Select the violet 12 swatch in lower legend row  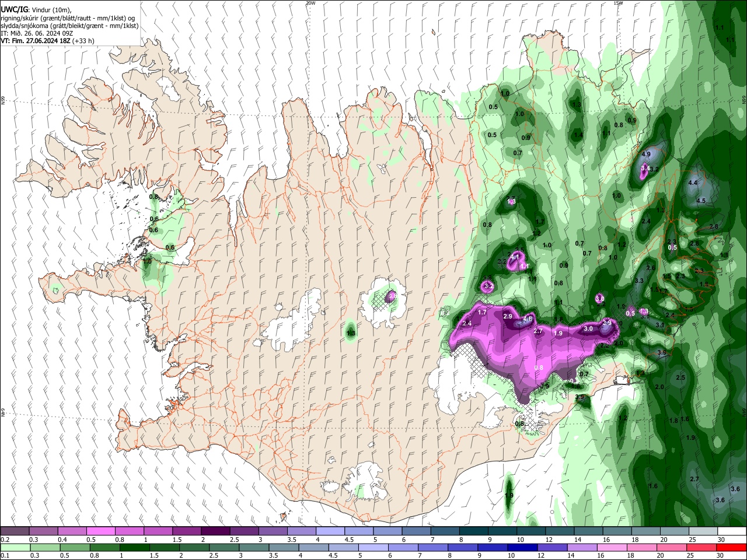coord(553,548)
